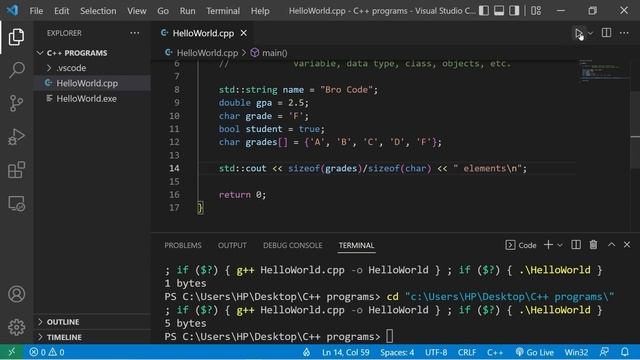Screen dimensions: 640x360
Task: Change encoding UTF-8 in status bar
Action: [x=436, y=352]
